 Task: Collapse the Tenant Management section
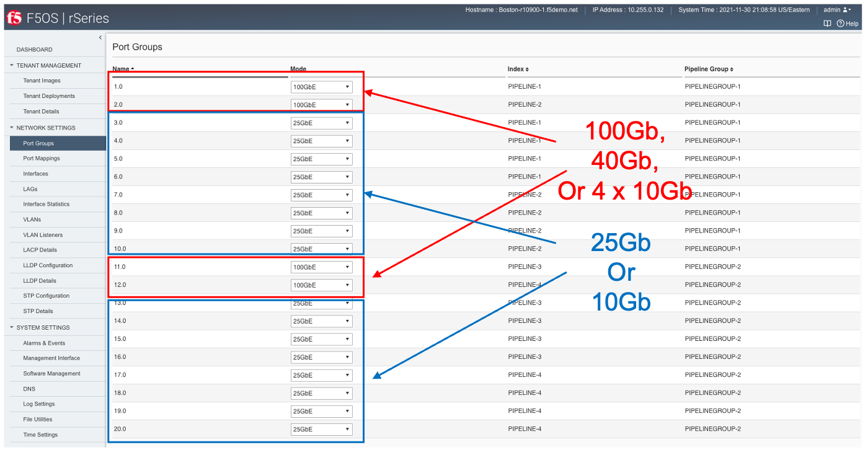pos(49,65)
